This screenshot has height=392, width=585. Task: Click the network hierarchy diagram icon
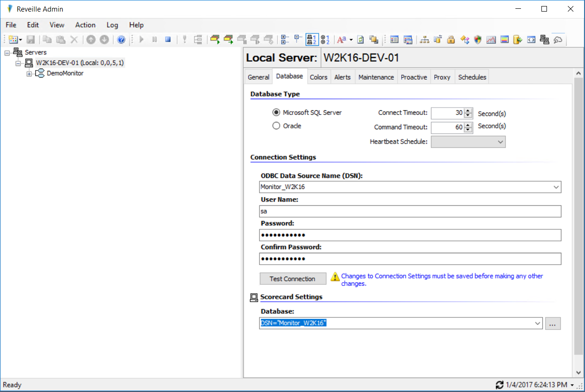(x=424, y=40)
